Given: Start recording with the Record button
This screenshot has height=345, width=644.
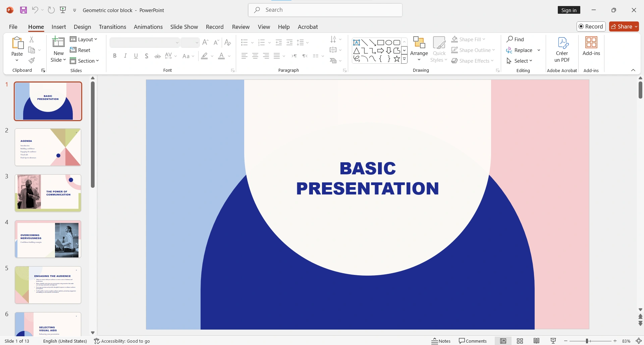Looking at the screenshot, I should pyautogui.click(x=591, y=26).
